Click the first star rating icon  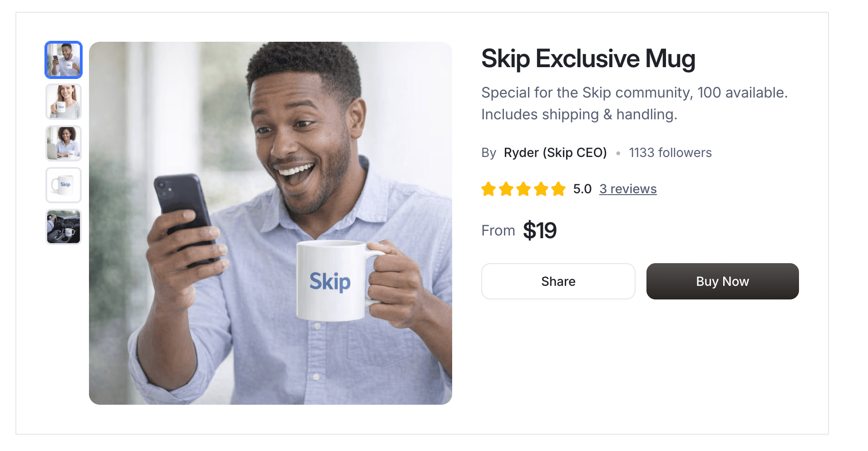tap(489, 189)
